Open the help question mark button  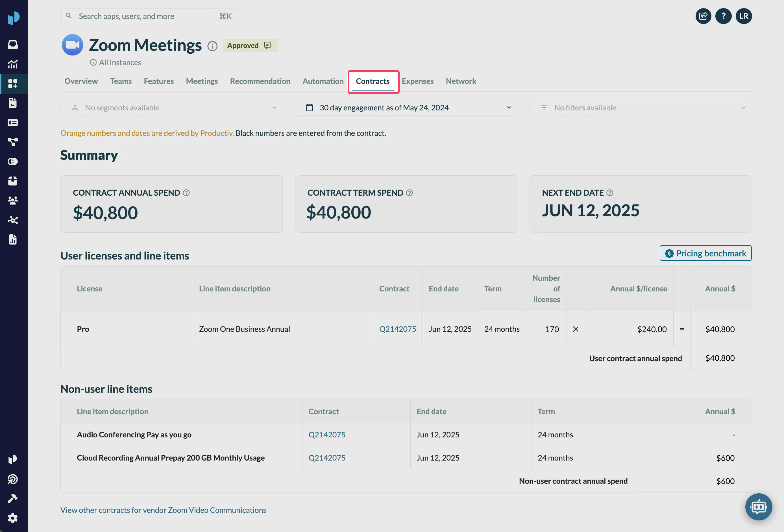pos(723,16)
